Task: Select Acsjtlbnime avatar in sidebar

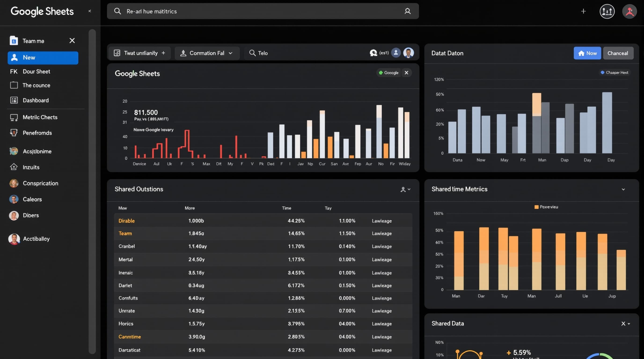Action: [x=14, y=151]
